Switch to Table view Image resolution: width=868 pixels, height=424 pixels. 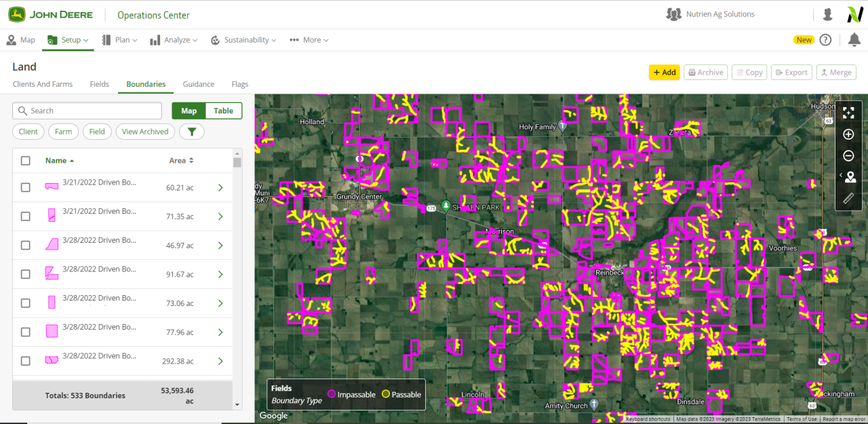[224, 111]
